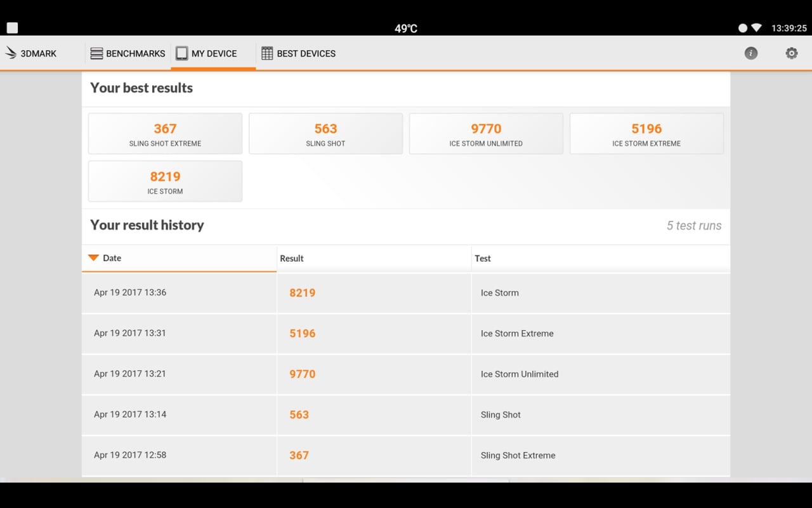The image size is (812, 508).
Task: Click the 'Your result history' heading
Action: pyautogui.click(x=147, y=225)
